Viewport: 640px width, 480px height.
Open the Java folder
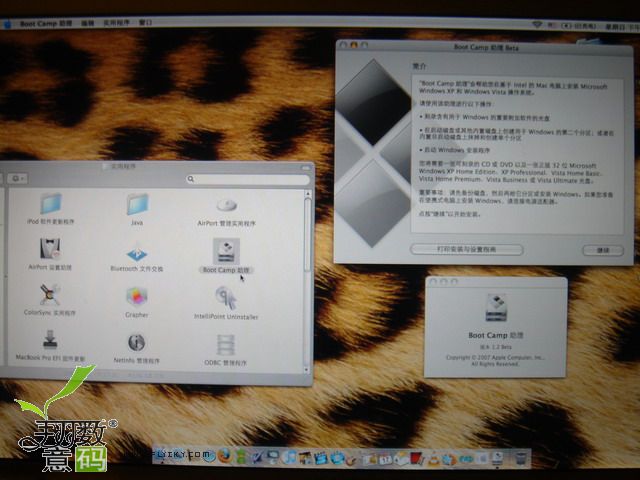137,205
